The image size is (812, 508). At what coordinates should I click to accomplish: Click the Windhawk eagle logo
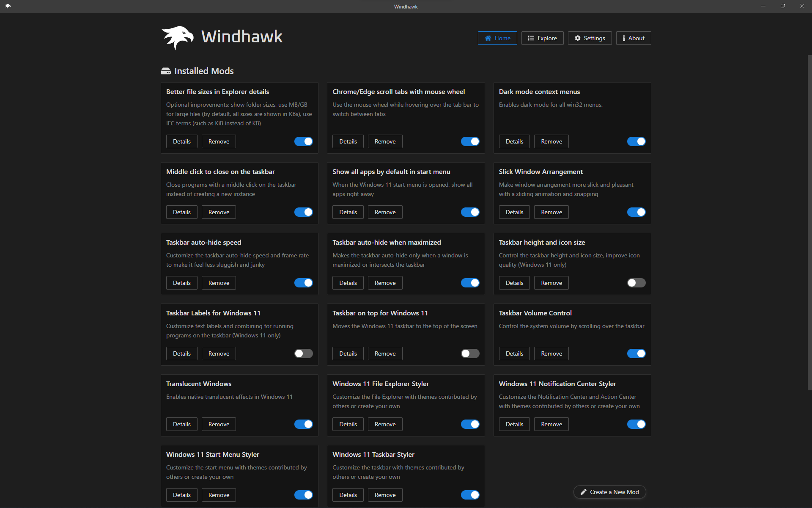tap(178, 37)
